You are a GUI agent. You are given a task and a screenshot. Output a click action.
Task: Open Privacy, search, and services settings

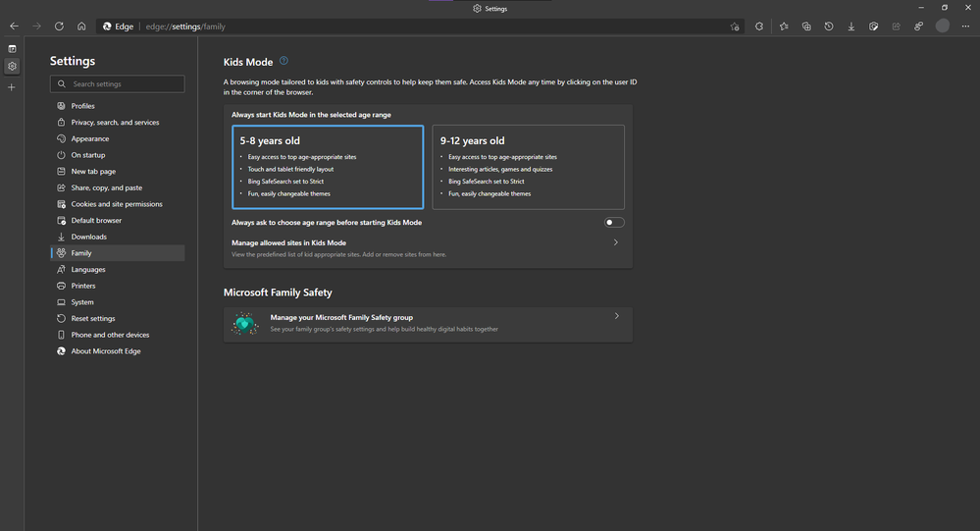click(118, 122)
